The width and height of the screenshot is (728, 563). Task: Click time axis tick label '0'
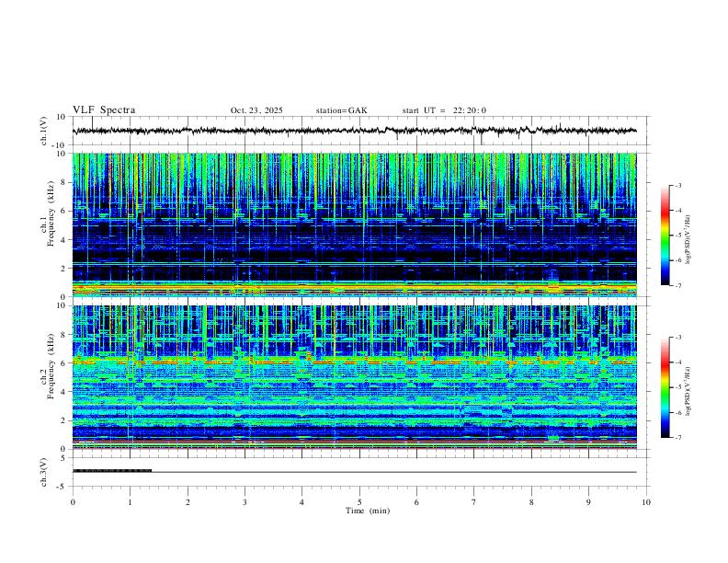73,502
